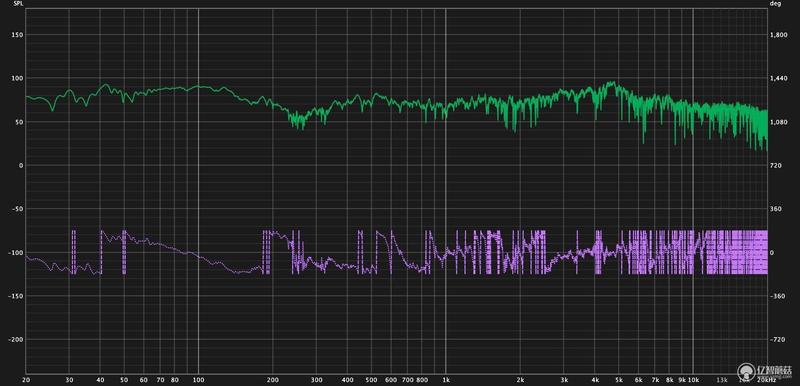Click the 5k frequency axis label
800x386 pixels.
pyautogui.click(x=619, y=380)
